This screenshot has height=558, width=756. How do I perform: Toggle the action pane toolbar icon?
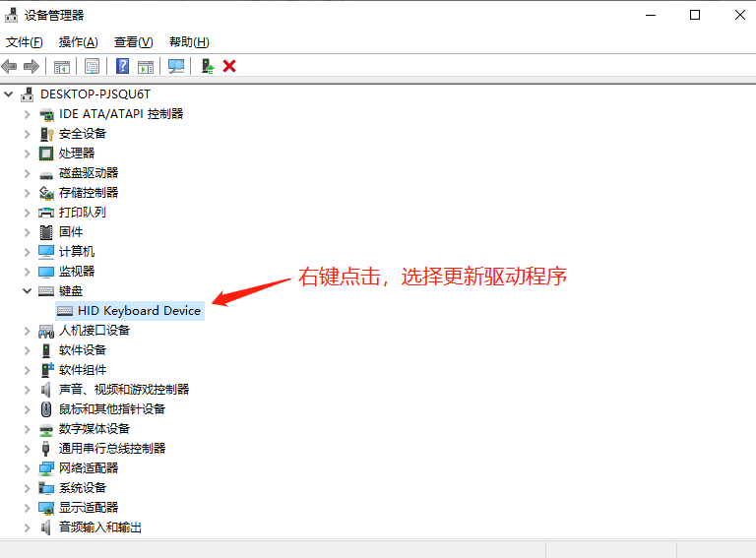tap(146, 67)
